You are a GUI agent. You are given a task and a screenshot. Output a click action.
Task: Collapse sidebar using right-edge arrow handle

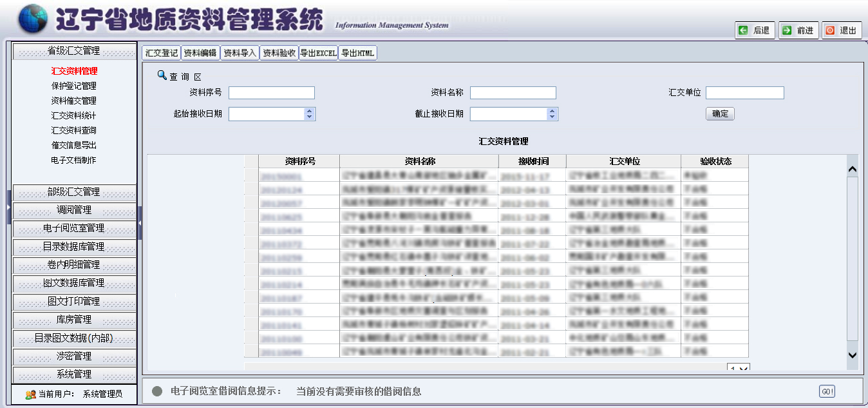[140, 222]
